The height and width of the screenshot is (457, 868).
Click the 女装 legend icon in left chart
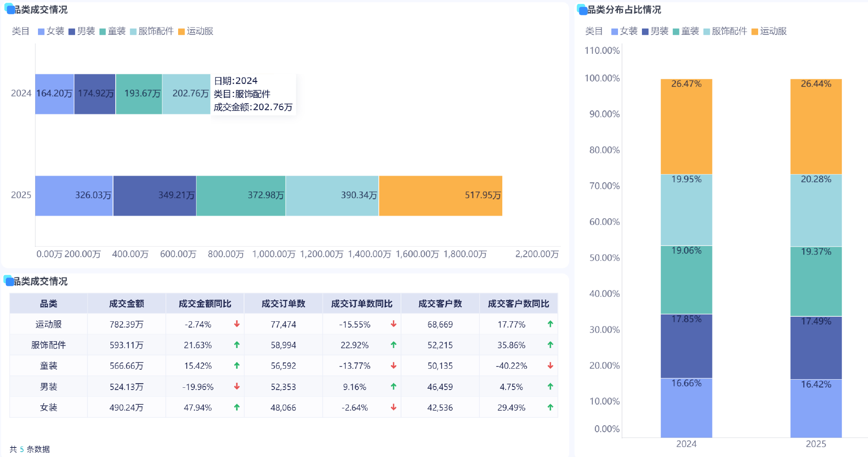coord(41,31)
